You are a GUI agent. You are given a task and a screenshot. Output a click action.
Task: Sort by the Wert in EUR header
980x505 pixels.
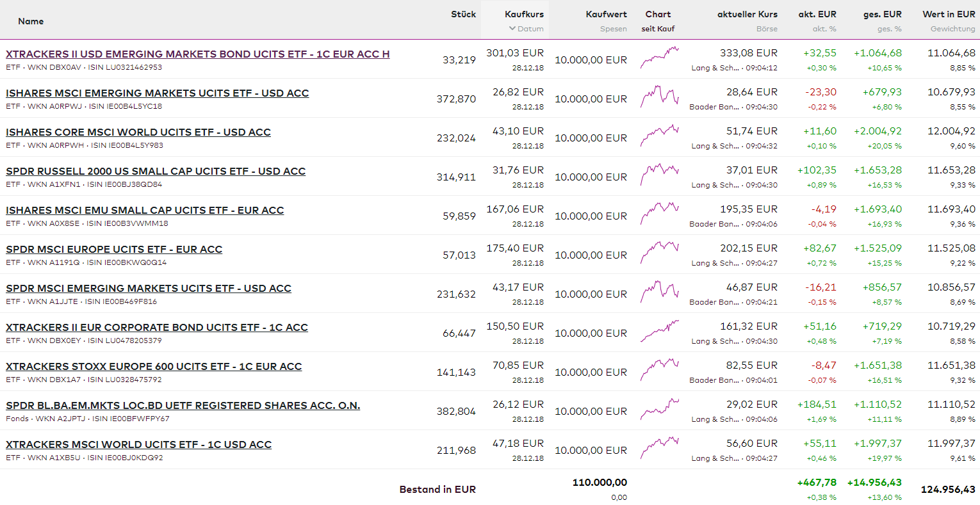click(x=949, y=14)
